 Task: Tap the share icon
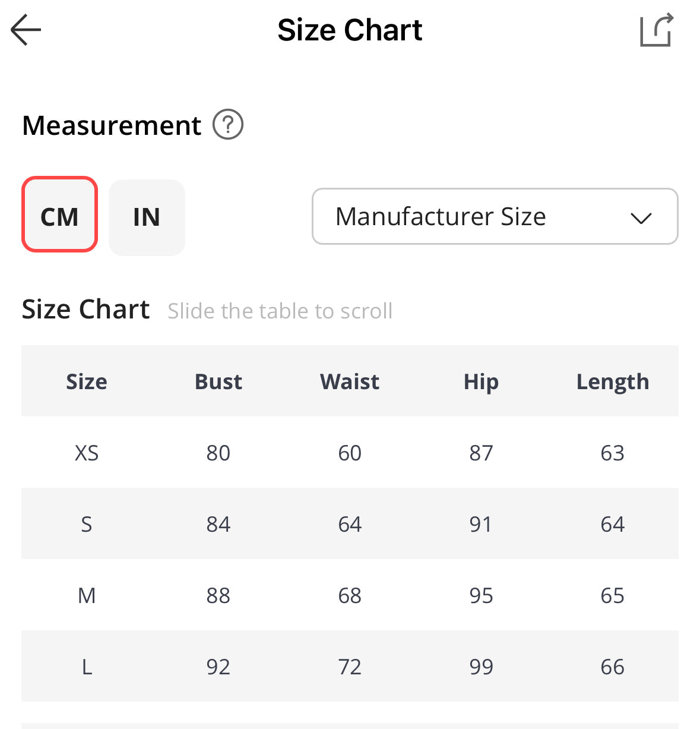(656, 30)
